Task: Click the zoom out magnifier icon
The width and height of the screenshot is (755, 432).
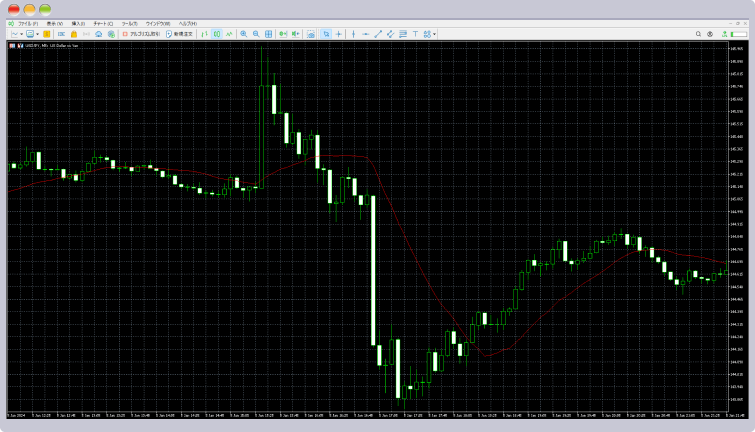Action: tap(255, 34)
